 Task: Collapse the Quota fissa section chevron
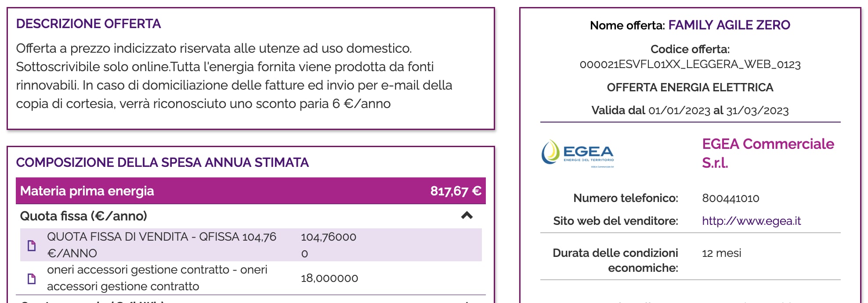tap(467, 216)
